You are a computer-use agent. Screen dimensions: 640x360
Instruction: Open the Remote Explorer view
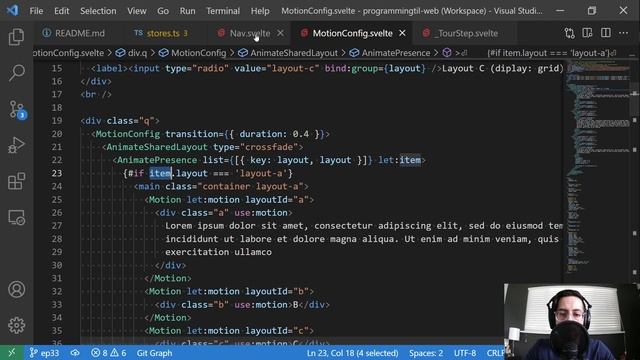tap(16, 217)
